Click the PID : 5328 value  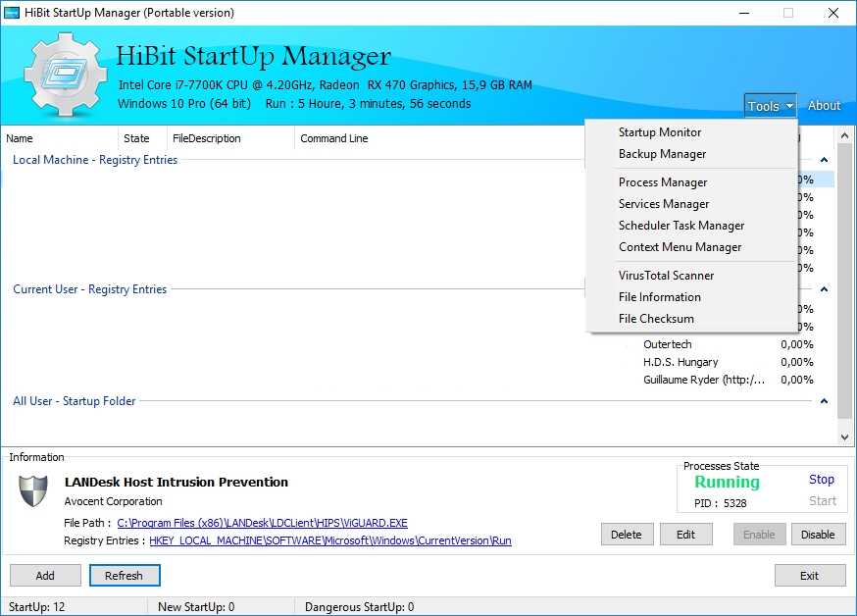click(721, 503)
